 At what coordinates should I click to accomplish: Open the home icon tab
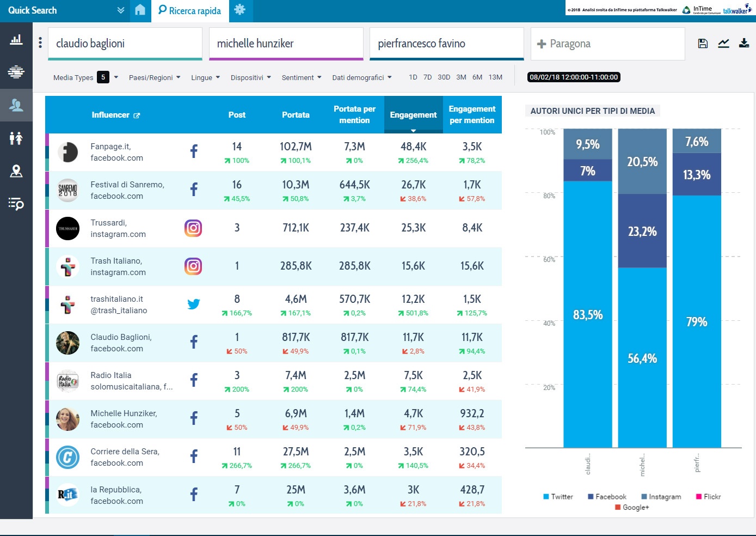140,10
